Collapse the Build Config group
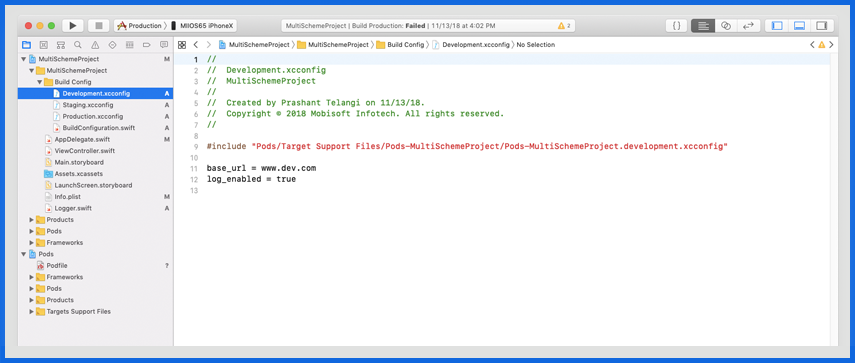The width and height of the screenshot is (855, 363). click(39, 82)
